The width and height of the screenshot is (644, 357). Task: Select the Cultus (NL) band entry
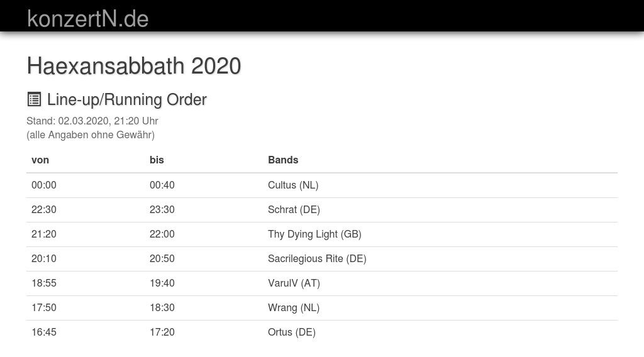[x=293, y=185]
